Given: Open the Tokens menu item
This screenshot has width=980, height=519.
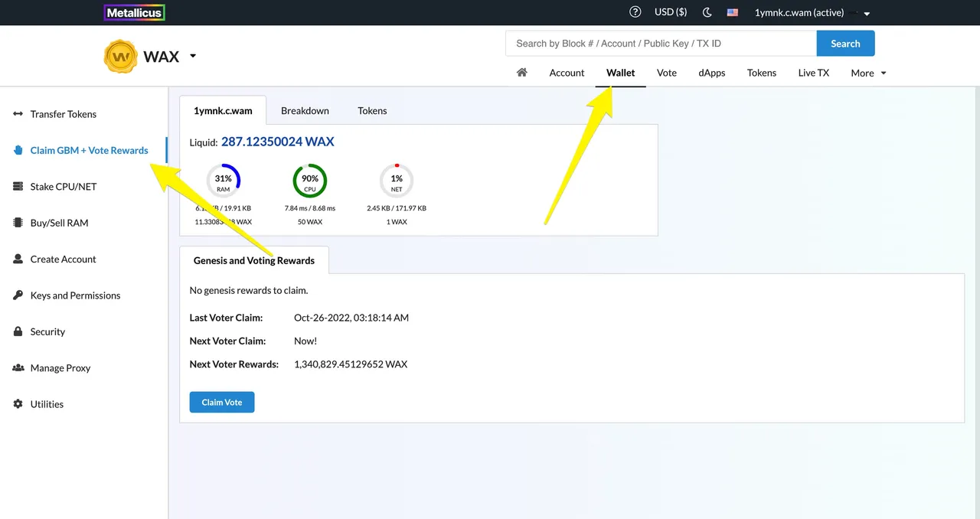Looking at the screenshot, I should pyautogui.click(x=762, y=73).
